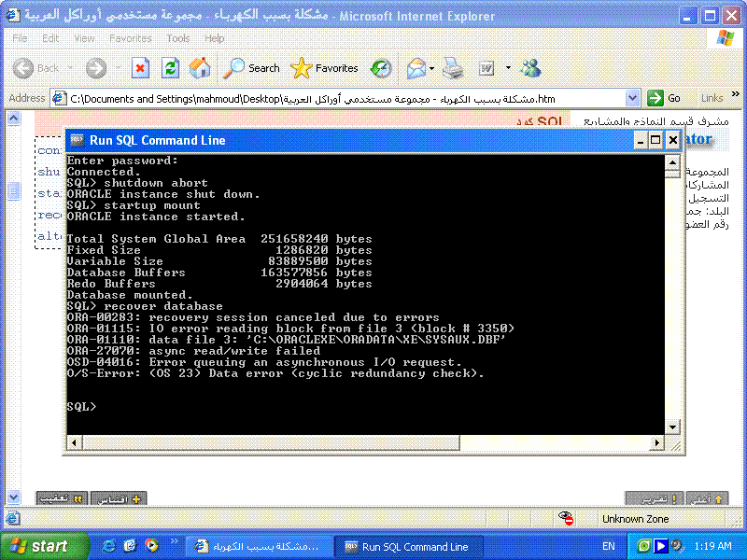Open the Favorites star button

[x=324, y=68]
